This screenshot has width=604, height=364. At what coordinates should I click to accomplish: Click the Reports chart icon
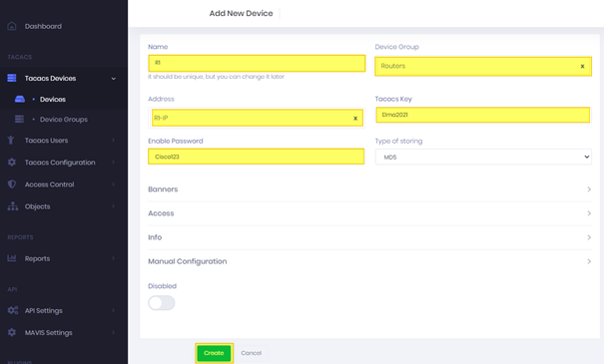(12, 258)
